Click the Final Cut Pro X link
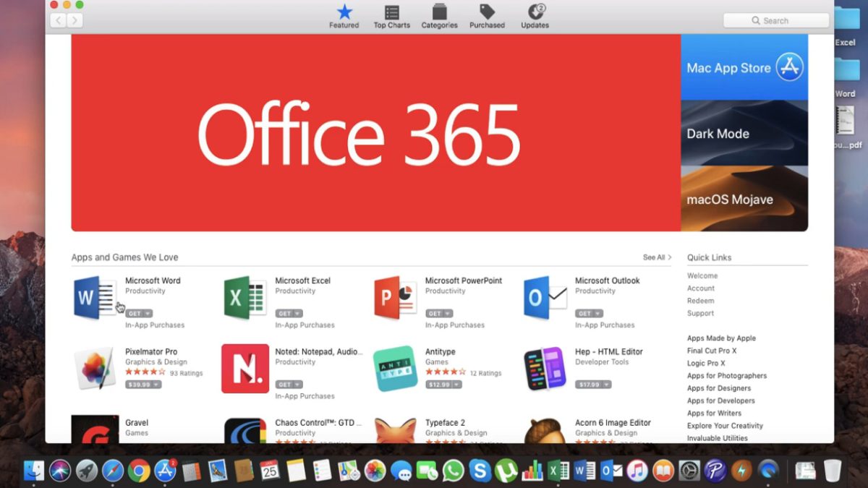Screen dimensions: 868x488 pyautogui.click(x=712, y=351)
